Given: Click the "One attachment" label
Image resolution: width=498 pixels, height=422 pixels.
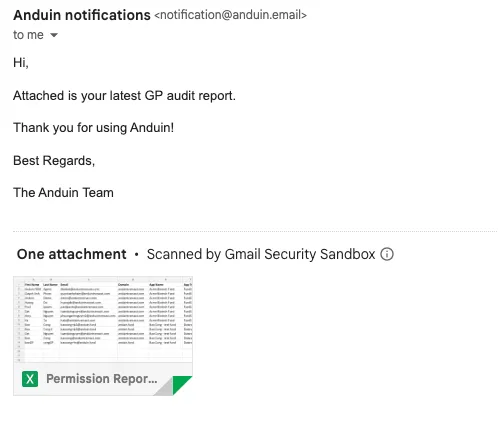Looking at the screenshot, I should point(71,254).
